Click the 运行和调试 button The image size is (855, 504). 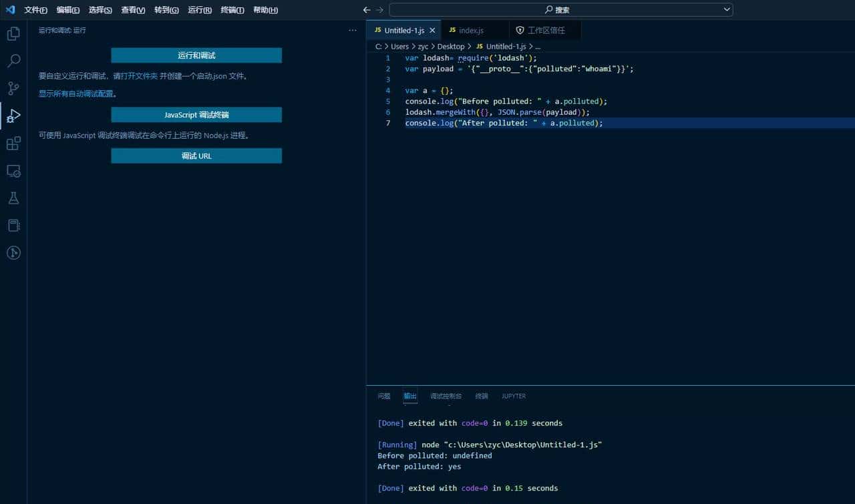tap(196, 55)
